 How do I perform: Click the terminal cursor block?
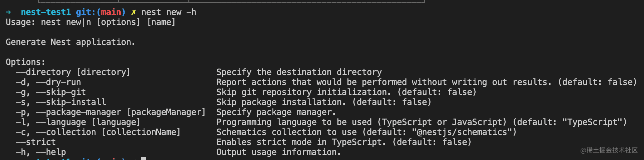143,158
